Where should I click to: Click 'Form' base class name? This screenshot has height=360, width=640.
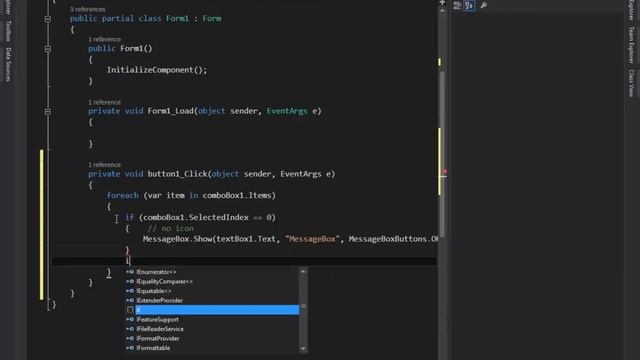211,18
